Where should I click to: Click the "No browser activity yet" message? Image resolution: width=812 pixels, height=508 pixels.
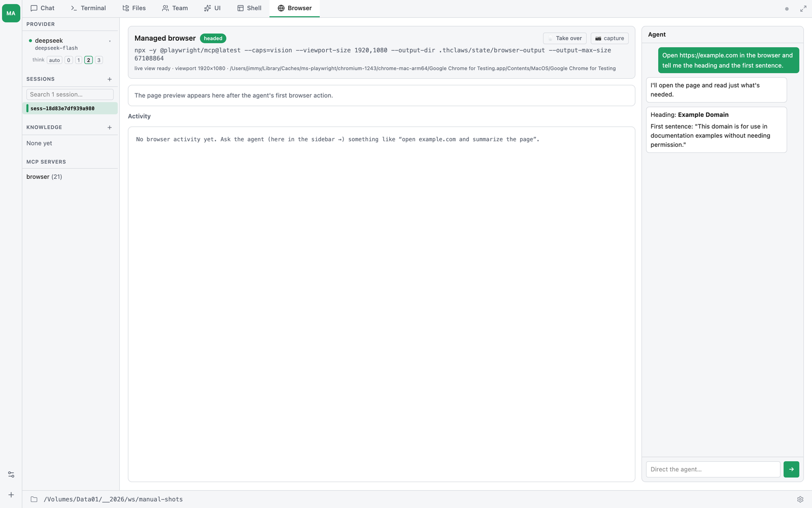[x=337, y=139]
